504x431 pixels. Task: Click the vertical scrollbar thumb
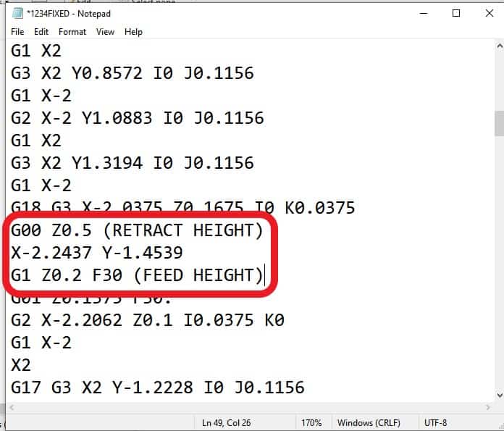pyautogui.click(x=500, y=124)
